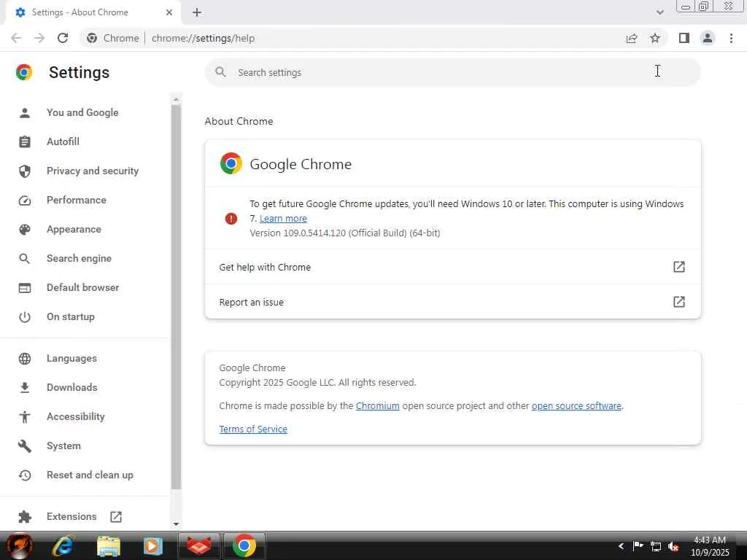
Task: Click the muted volume tray icon
Action: [673, 547]
